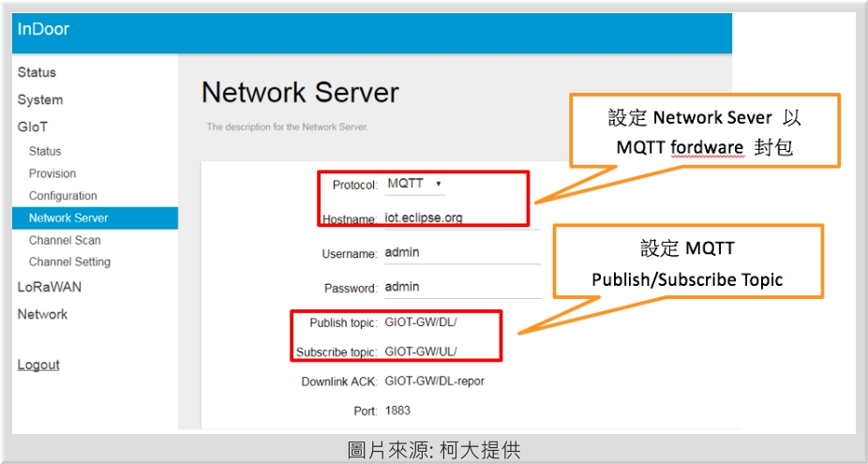Click the Downlink ACK field
Image resolution: width=868 pixels, height=464 pixels.
point(441,382)
